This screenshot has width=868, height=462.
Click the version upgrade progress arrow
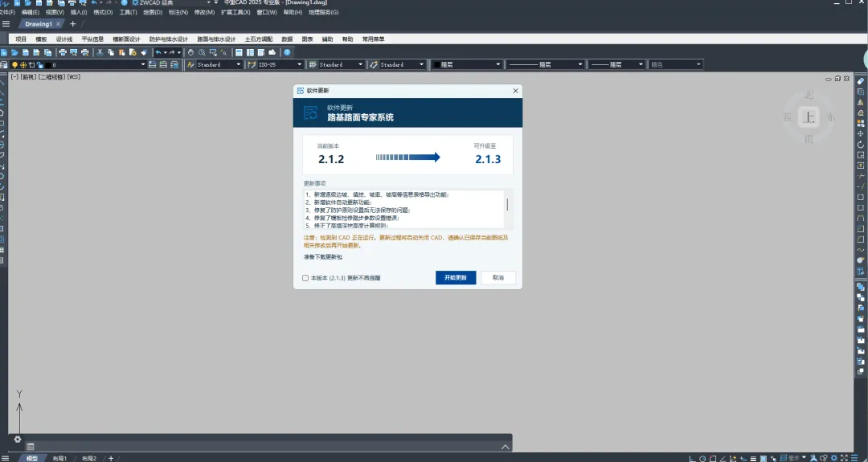(407, 157)
